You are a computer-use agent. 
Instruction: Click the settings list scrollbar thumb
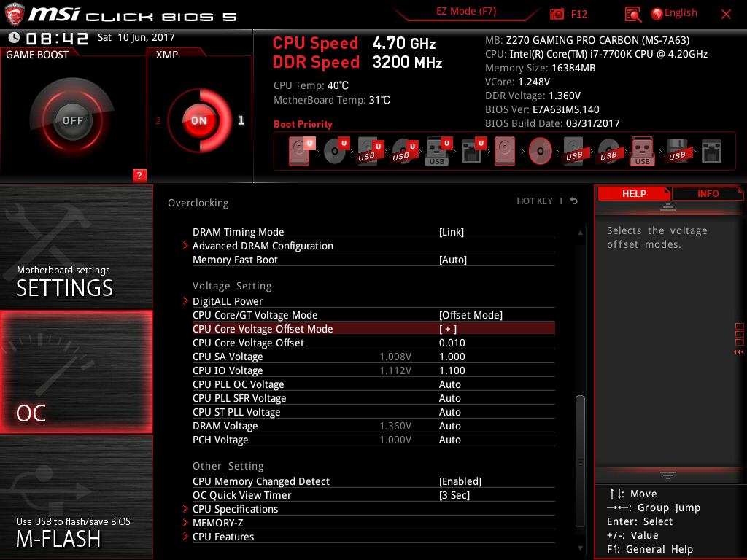(580, 461)
